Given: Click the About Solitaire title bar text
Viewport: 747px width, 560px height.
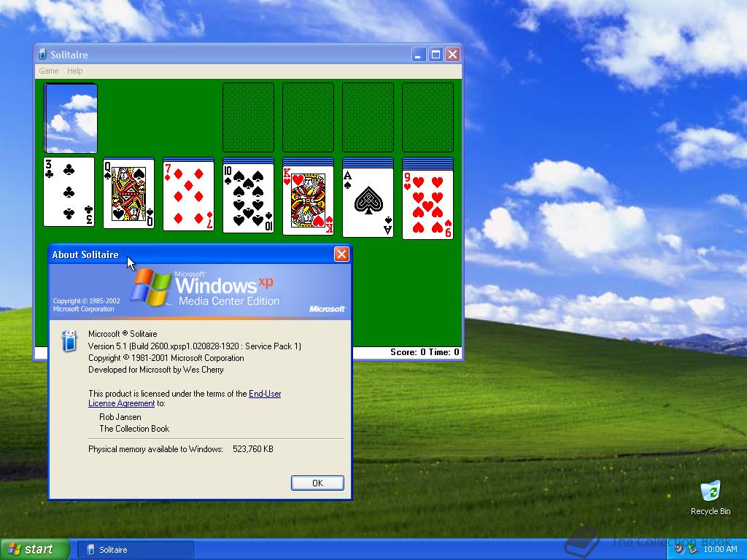Looking at the screenshot, I should pyautogui.click(x=85, y=254).
